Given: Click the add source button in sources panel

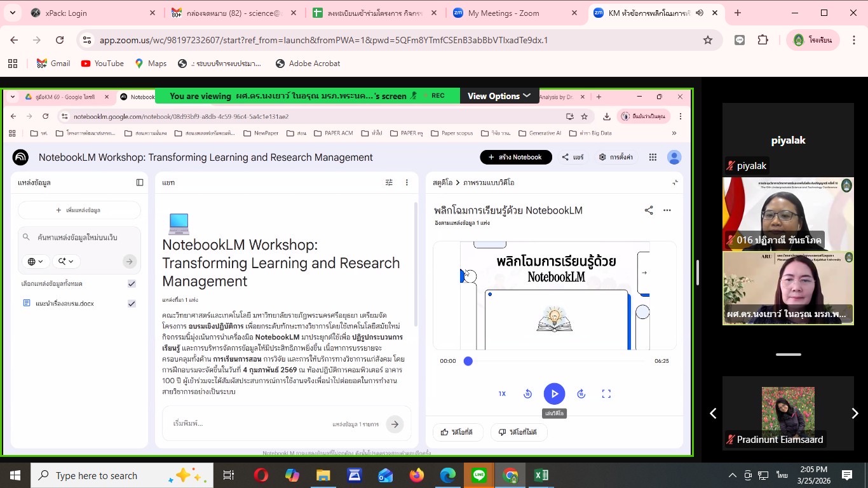Looking at the screenshot, I should pyautogui.click(x=79, y=210).
